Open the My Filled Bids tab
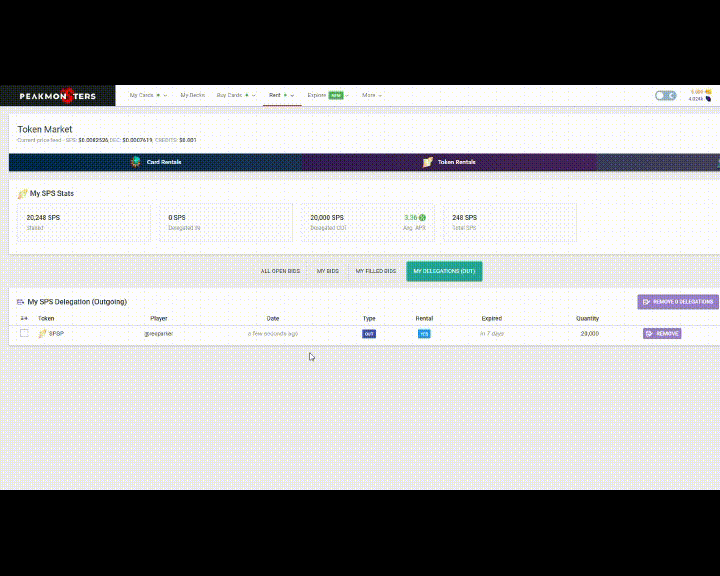This screenshot has width=720, height=576. tap(376, 271)
